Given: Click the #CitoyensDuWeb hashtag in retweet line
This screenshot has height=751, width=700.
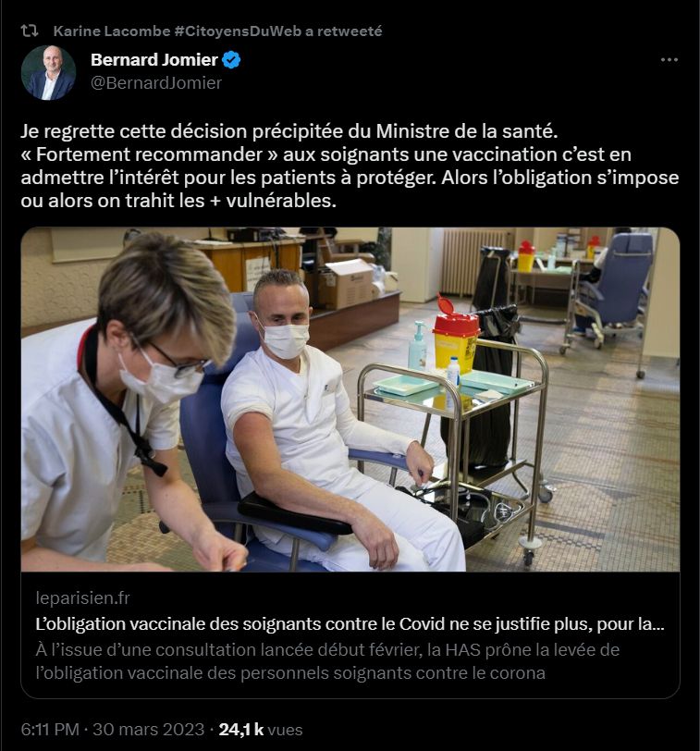Looking at the screenshot, I should 238,31.
